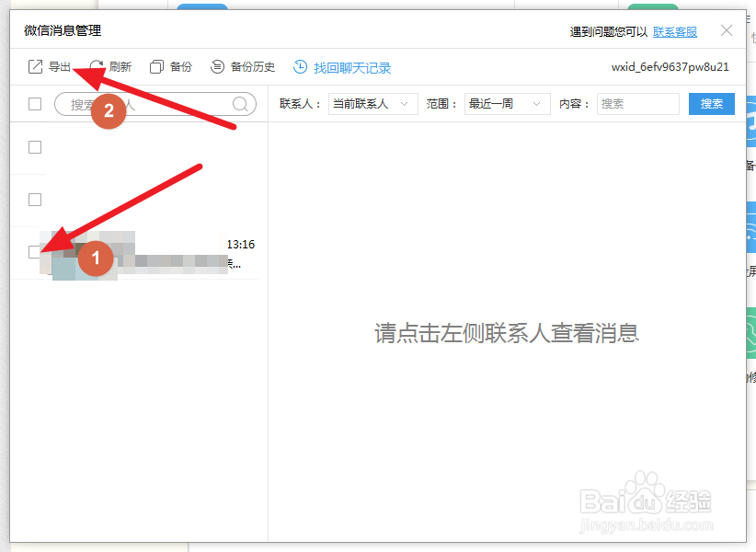
Task: Click the account ID wxid_6efv9637pw8u21
Action: (670, 67)
